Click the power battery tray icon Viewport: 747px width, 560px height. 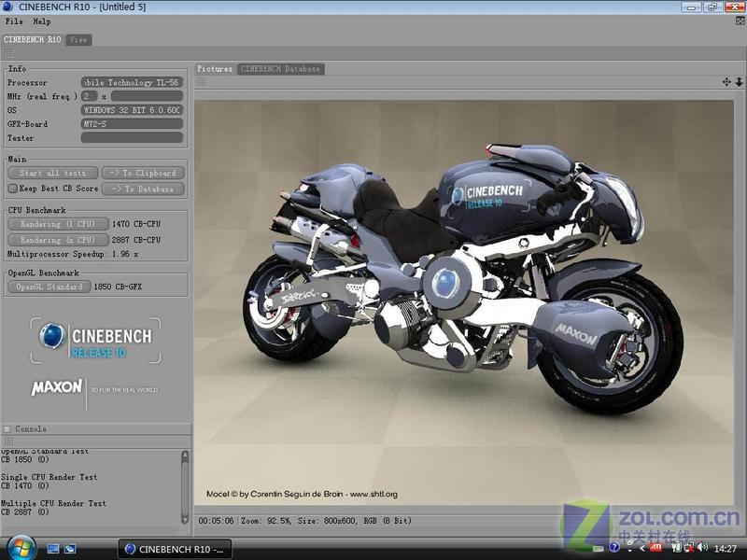[x=676, y=548]
